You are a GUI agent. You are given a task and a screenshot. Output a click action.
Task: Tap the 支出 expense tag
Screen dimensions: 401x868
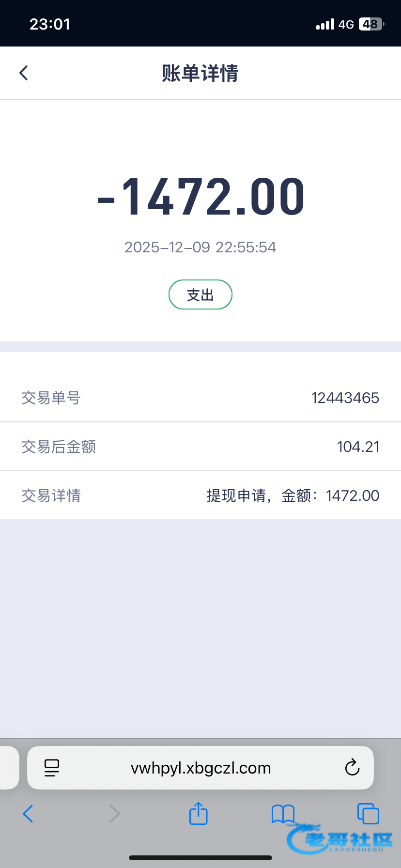(x=200, y=294)
